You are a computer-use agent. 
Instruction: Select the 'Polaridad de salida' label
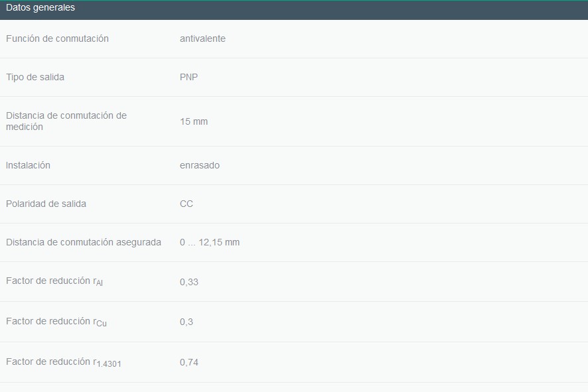46,204
